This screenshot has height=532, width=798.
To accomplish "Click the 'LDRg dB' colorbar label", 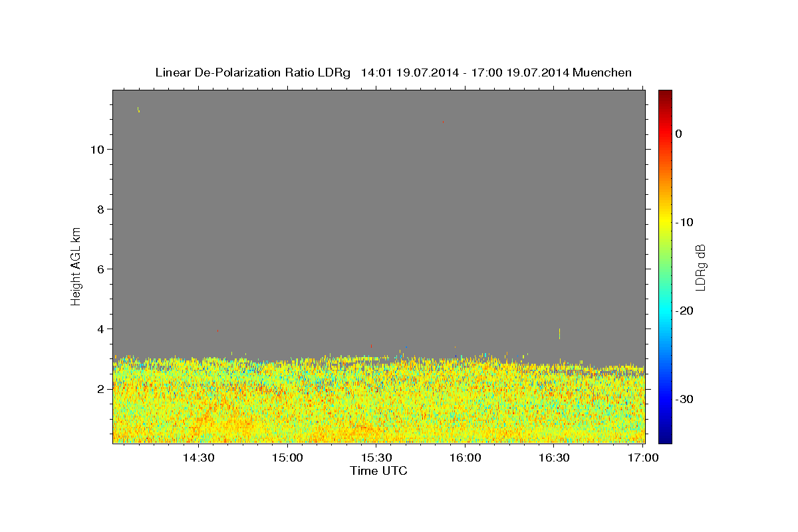I will tap(700, 267).
